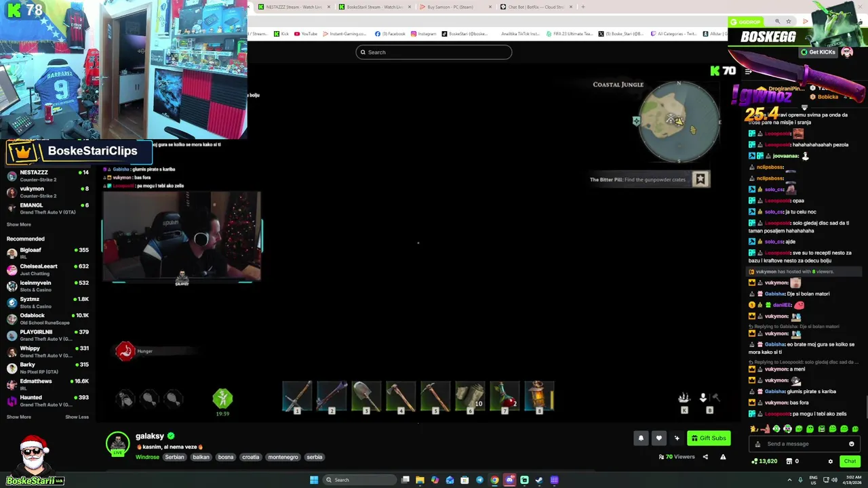Open the vukymon channel in the sidebar
Viewport: 868px width, 488px height.
pos(47,192)
